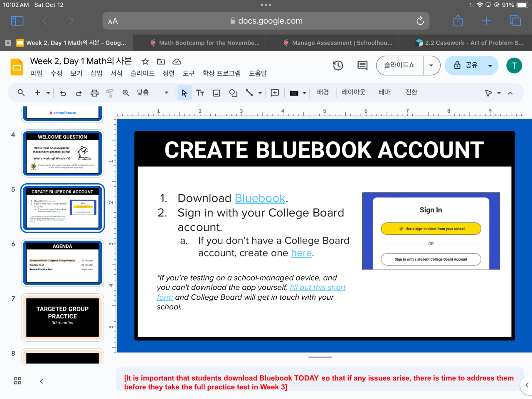The image size is (532, 399).
Task: View the cloud document save status
Action: pyautogui.click(x=177, y=62)
